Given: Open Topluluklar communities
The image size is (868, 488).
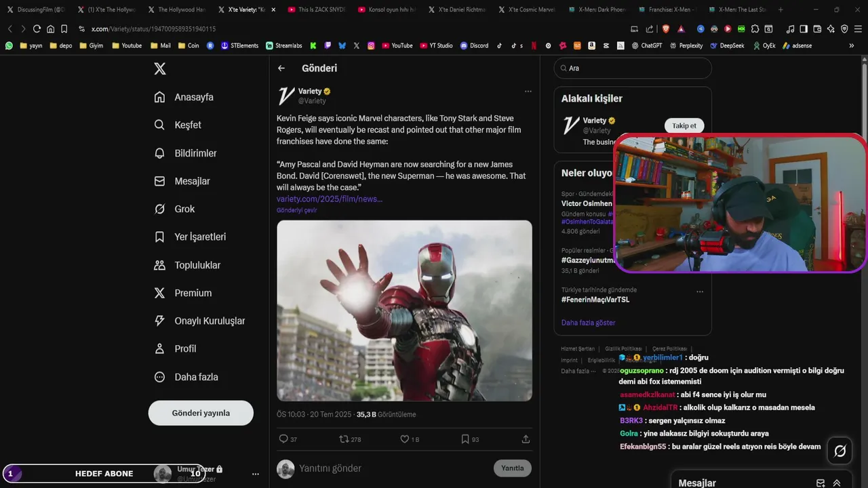Looking at the screenshot, I should click(187, 265).
